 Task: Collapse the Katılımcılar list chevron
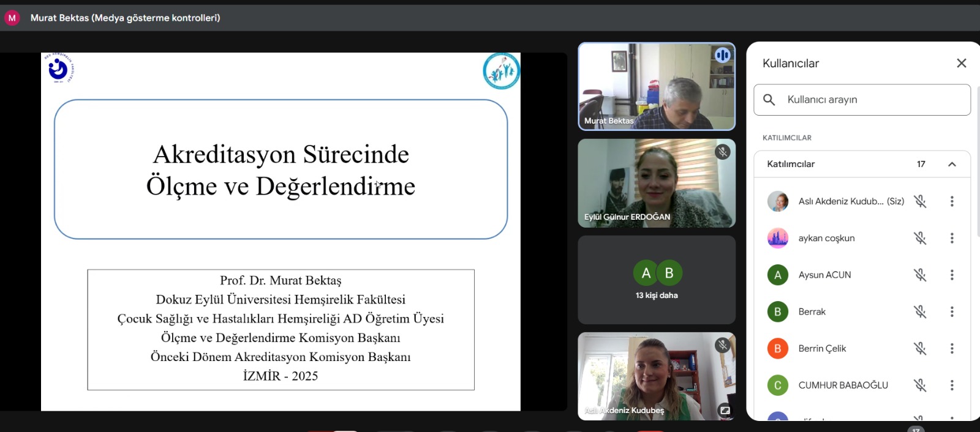(x=952, y=164)
